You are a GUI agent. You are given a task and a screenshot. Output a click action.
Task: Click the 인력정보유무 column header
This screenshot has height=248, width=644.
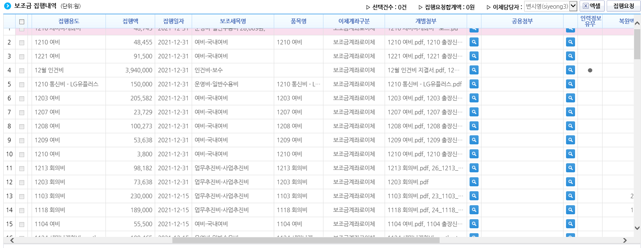[x=590, y=21]
